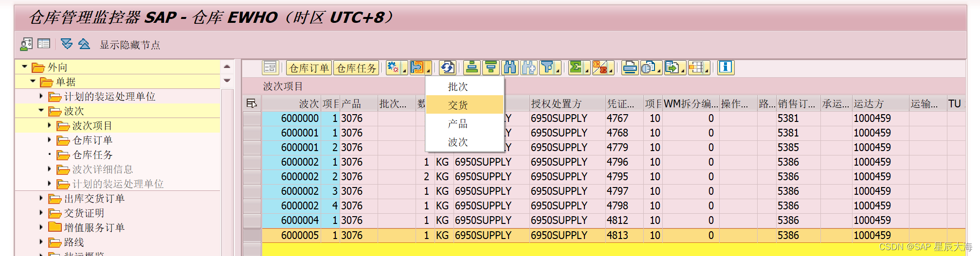
Task: Click voucher cell 4779
Action: click(624, 147)
